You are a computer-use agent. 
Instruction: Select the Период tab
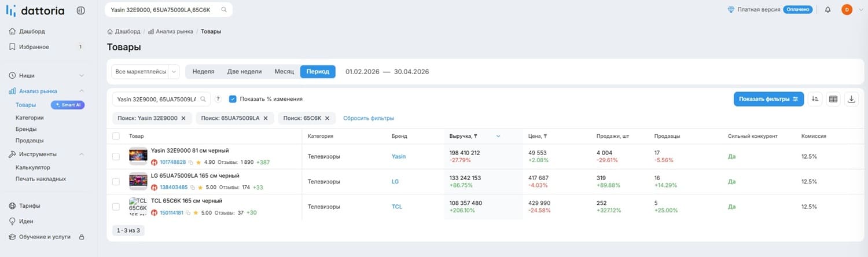point(318,71)
